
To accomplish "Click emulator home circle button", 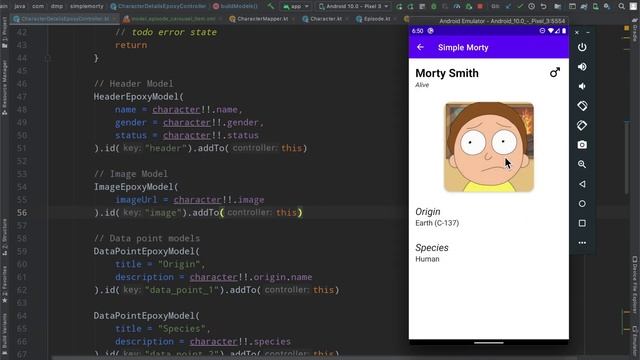I will (x=582, y=204).
